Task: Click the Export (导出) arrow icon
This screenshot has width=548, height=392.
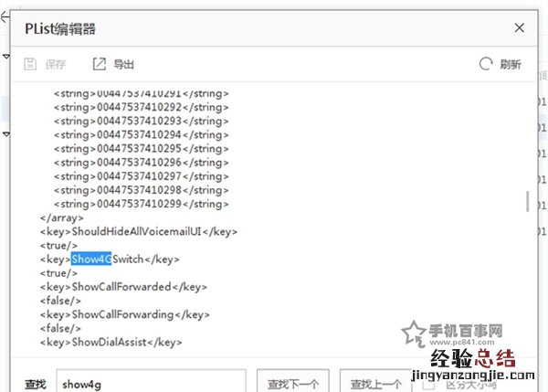Action: pos(100,64)
